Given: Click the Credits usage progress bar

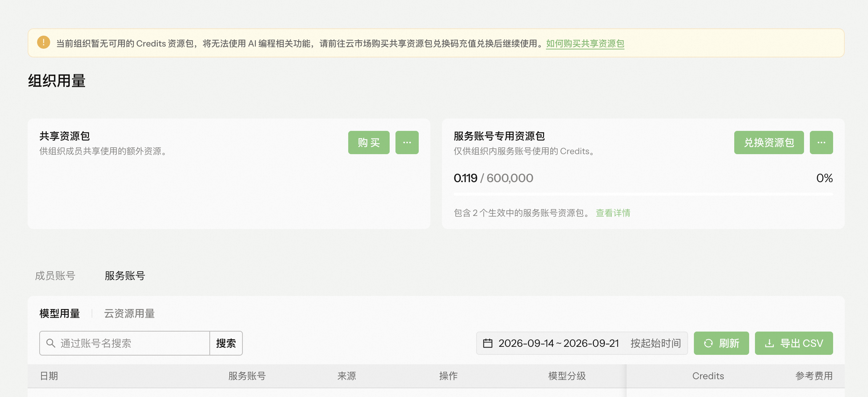Looking at the screenshot, I should point(643,195).
